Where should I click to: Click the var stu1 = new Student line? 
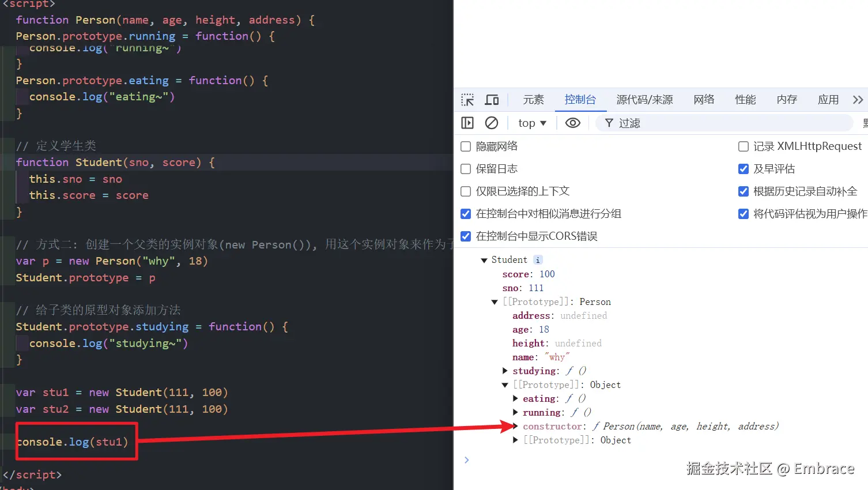(122, 393)
